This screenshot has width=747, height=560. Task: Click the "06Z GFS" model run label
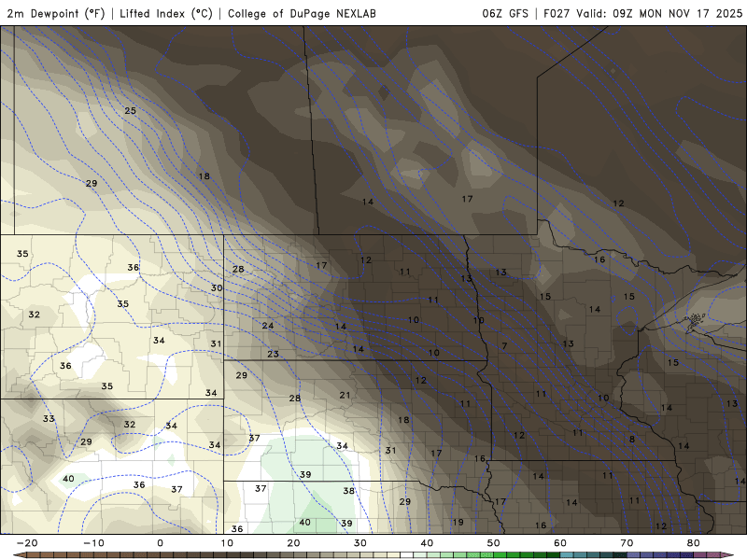505,13
